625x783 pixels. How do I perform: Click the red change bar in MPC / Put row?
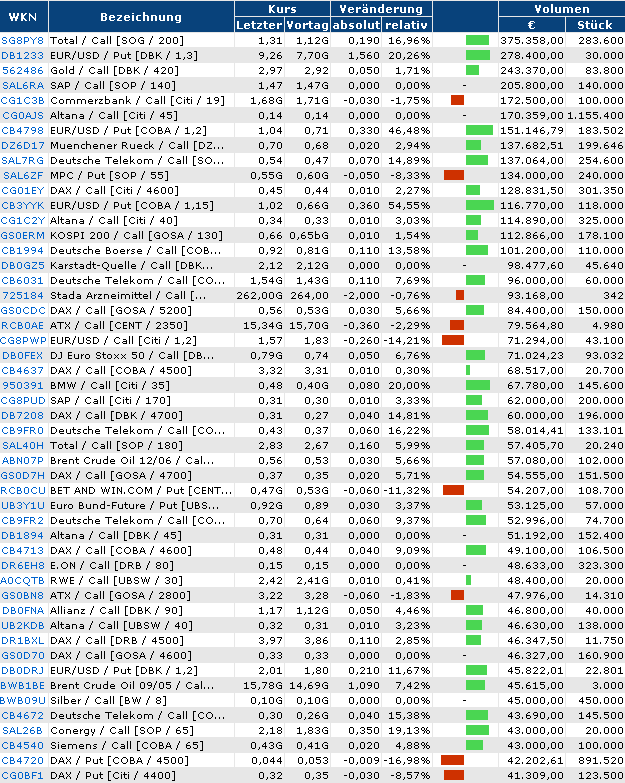pos(454,175)
